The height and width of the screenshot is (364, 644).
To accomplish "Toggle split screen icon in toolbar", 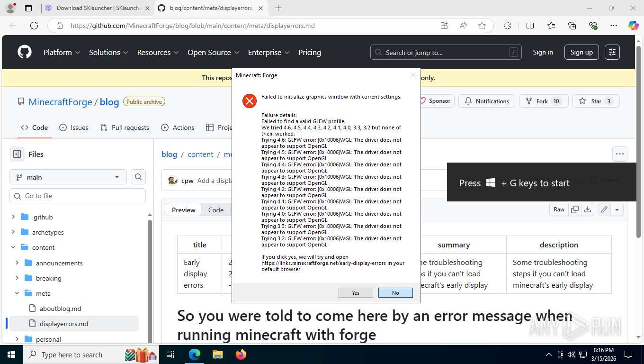I will pyautogui.click(x=530, y=26).
